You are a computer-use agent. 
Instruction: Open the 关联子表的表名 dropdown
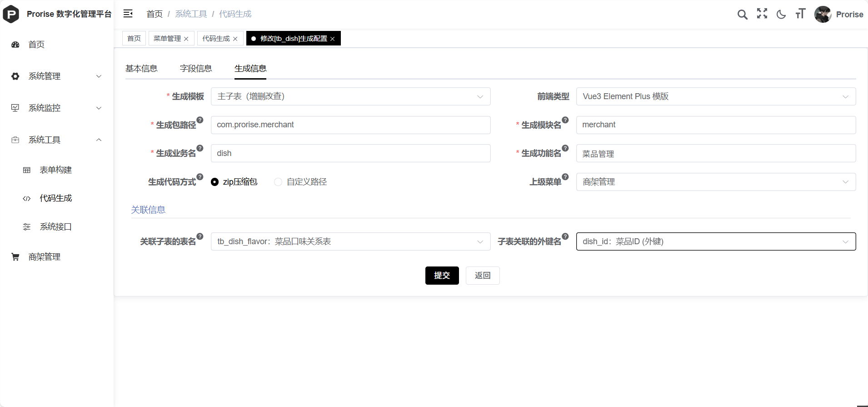tap(350, 241)
